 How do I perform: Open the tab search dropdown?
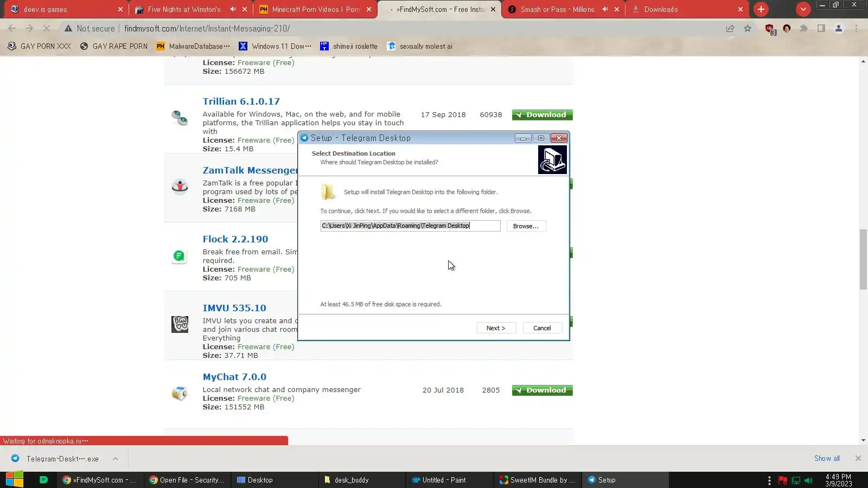[803, 9]
